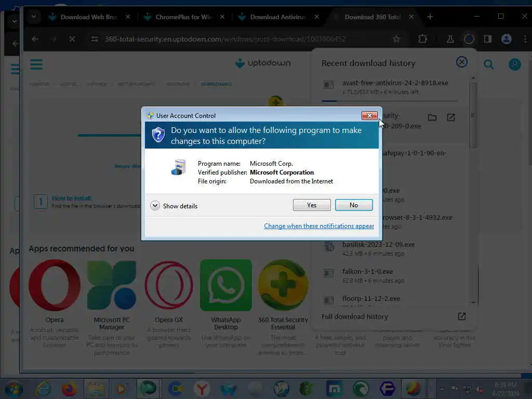Image resolution: width=532 pixels, height=399 pixels.
Task: Open the Full download history external icon
Action: (x=462, y=316)
